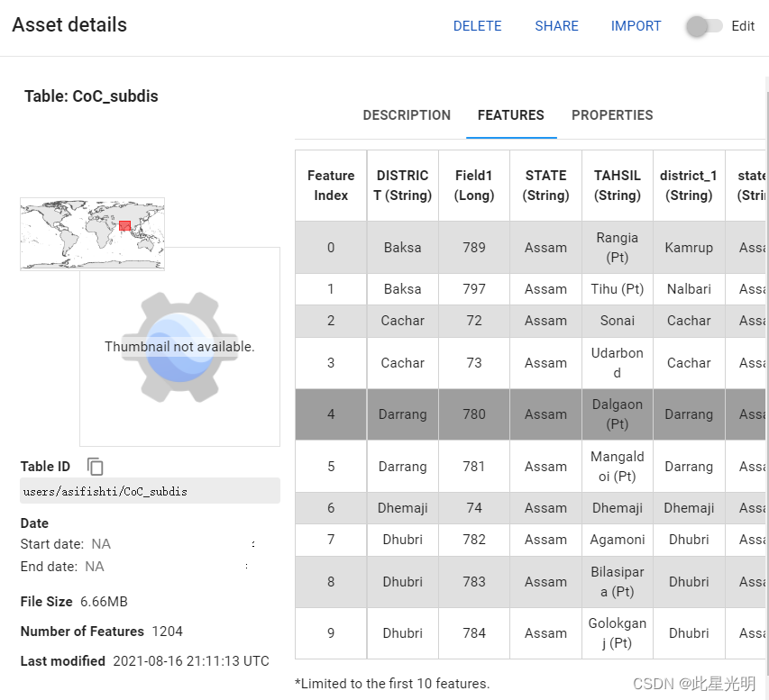Open the PROPERTIES tab
This screenshot has width=769, height=700.
coord(612,115)
